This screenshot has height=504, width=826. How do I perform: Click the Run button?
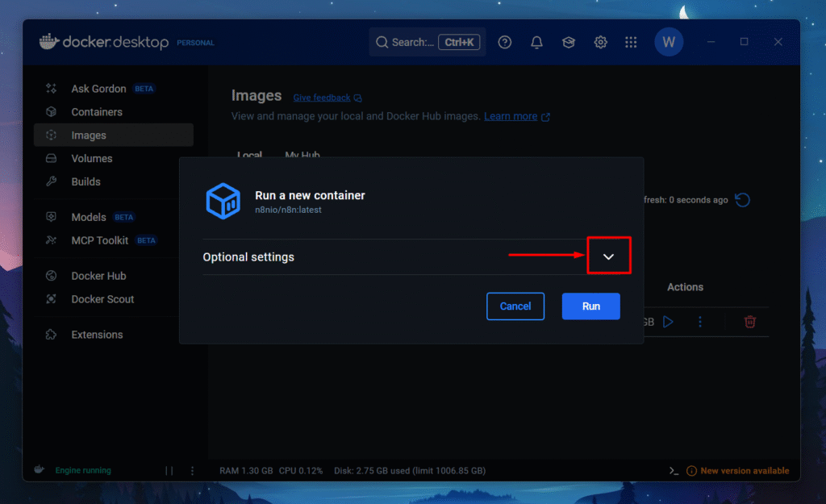pyautogui.click(x=590, y=306)
